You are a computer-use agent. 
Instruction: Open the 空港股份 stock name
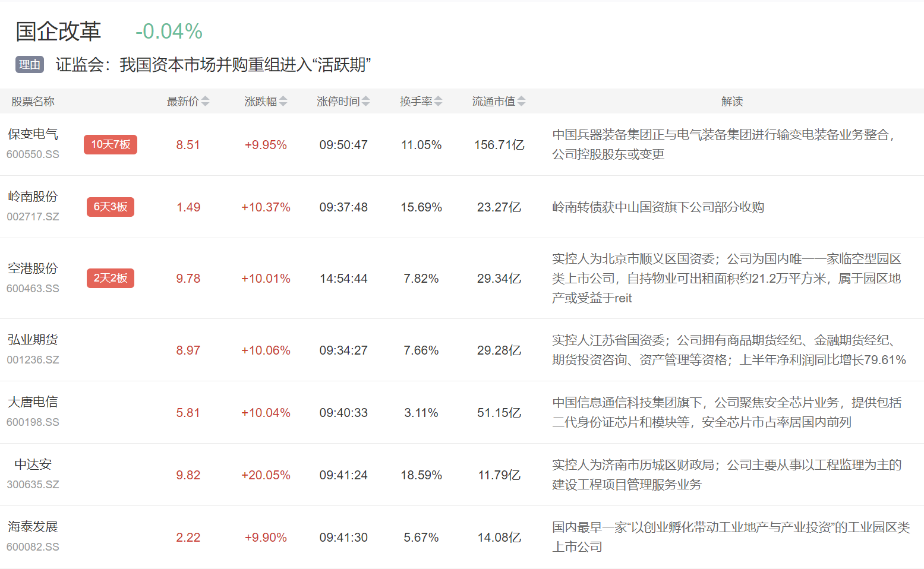click(33, 268)
